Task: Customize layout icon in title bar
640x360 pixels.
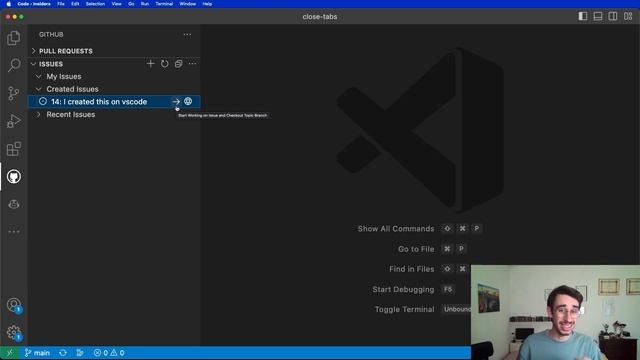Action: [628, 16]
